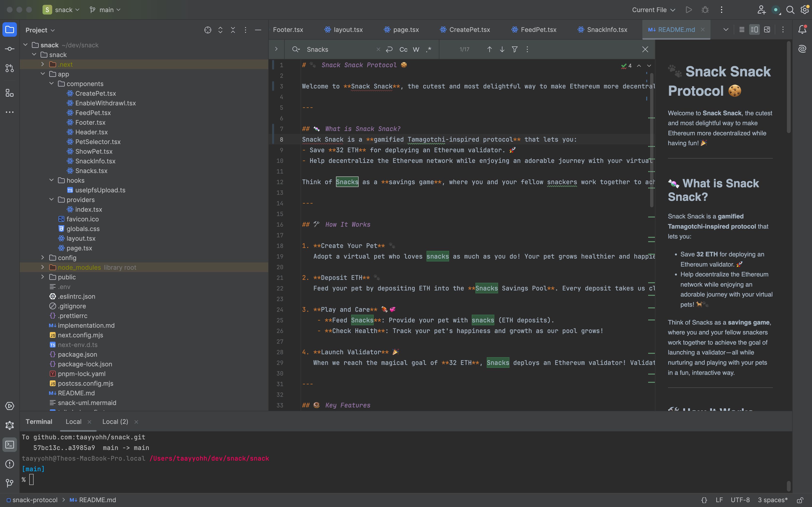Open IDE settings gear
The height and width of the screenshot is (507, 812).
(805, 10)
